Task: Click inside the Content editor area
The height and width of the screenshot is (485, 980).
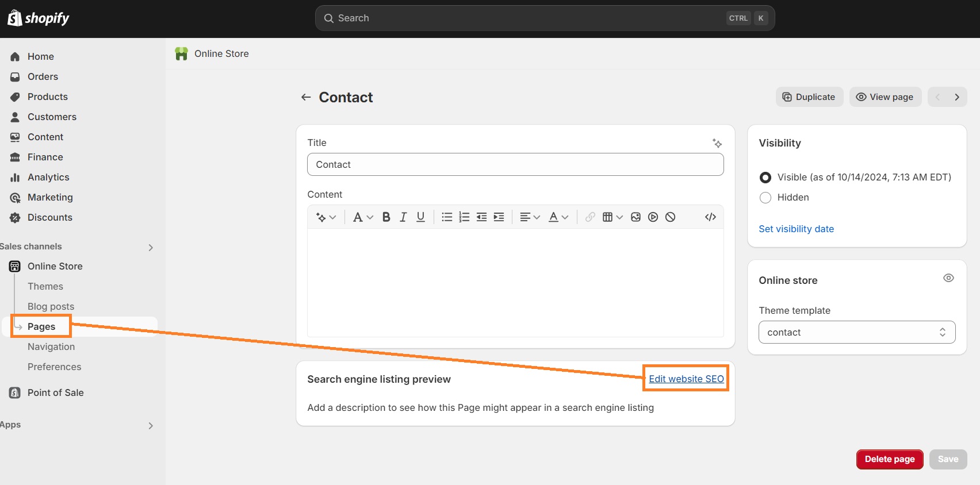Action: (x=515, y=282)
